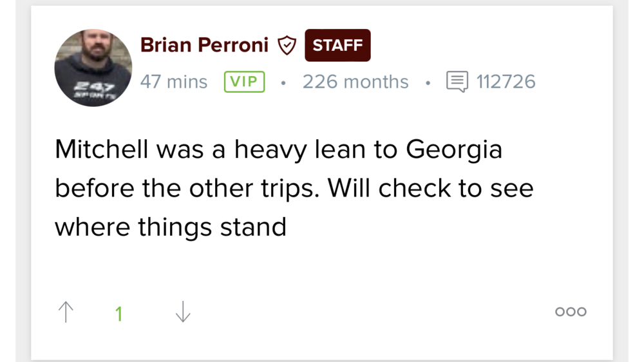Click the 'Will check to see' sentence

[430, 188]
